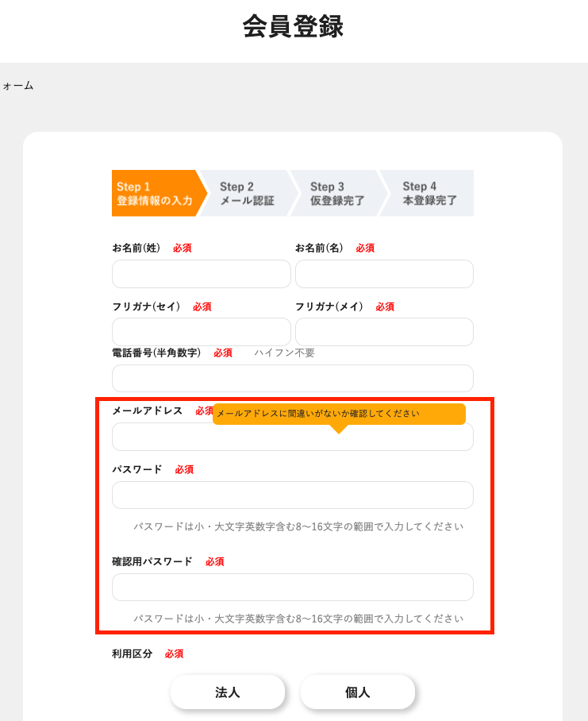The height and width of the screenshot is (721, 588).
Task: Click Step 1 登録情報の入力 step
Action: pyautogui.click(x=159, y=193)
